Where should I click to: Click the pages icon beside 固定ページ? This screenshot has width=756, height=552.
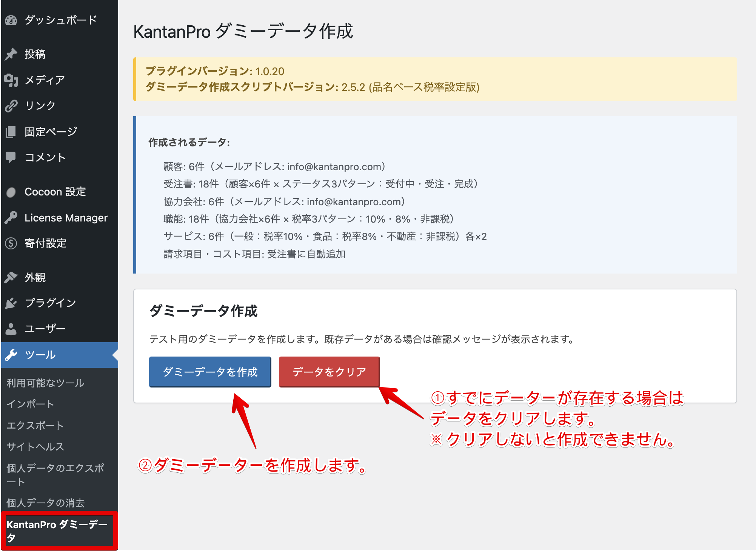[x=11, y=132]
